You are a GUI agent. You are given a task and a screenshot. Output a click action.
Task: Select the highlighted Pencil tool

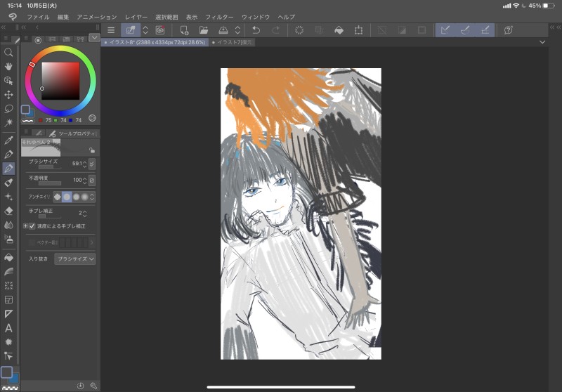8,169
